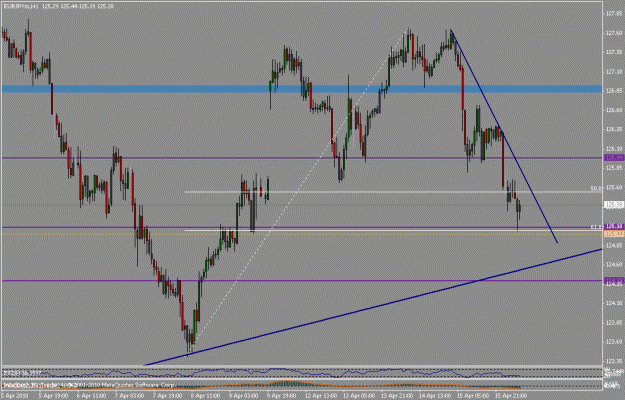Select the white dashed Fibonacci swing line
The height and width of the screenshot is (400, 625).
(x=299, y=187)
